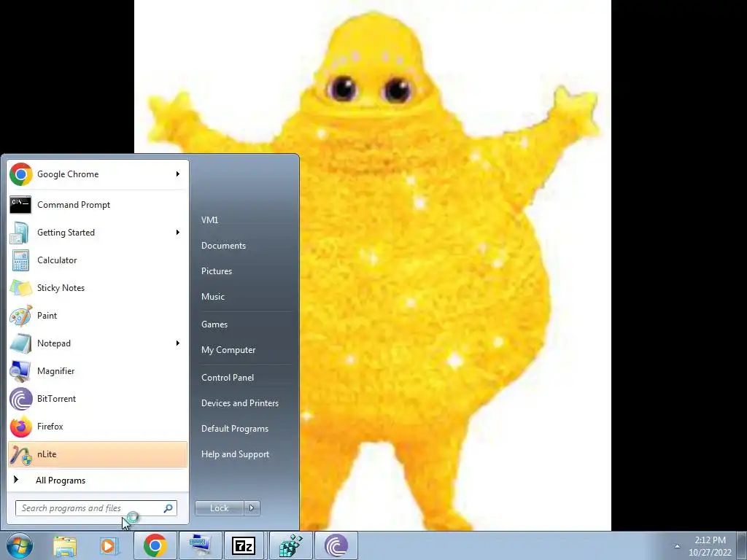Open Pictures library
The height and width of the screenshot is (560, 747).
pyautogui.click(x=216, y=271)
